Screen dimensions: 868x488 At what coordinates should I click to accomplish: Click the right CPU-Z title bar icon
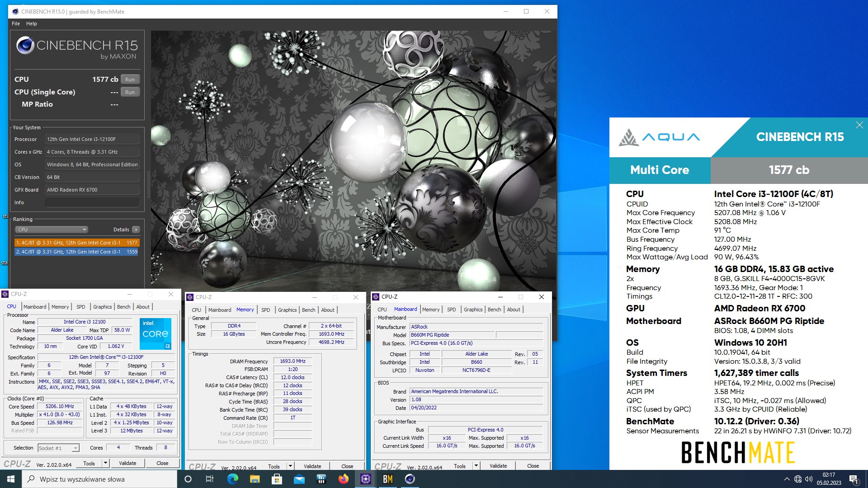click(376, 297)
